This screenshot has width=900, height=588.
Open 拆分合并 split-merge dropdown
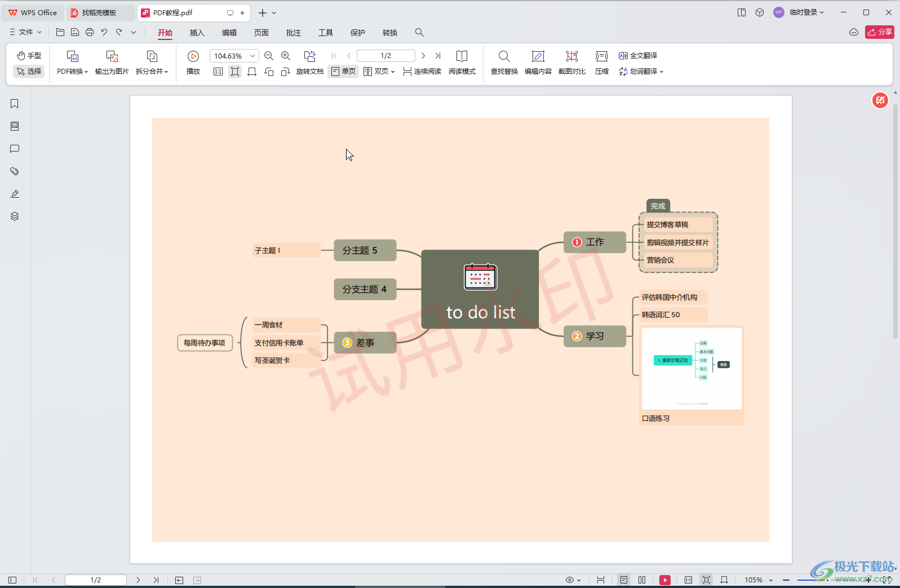(152, 71)
